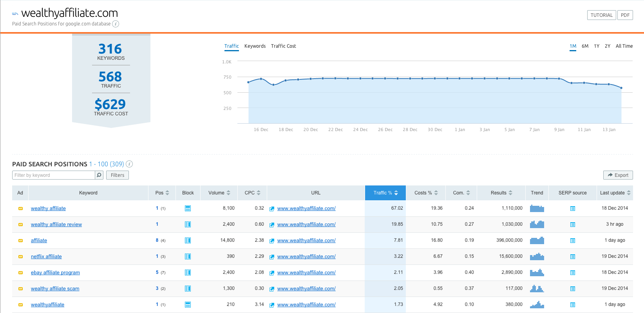Open external link icon for affiliate row
The width and height of the screenshot is (644, 313).
[272, 241]
